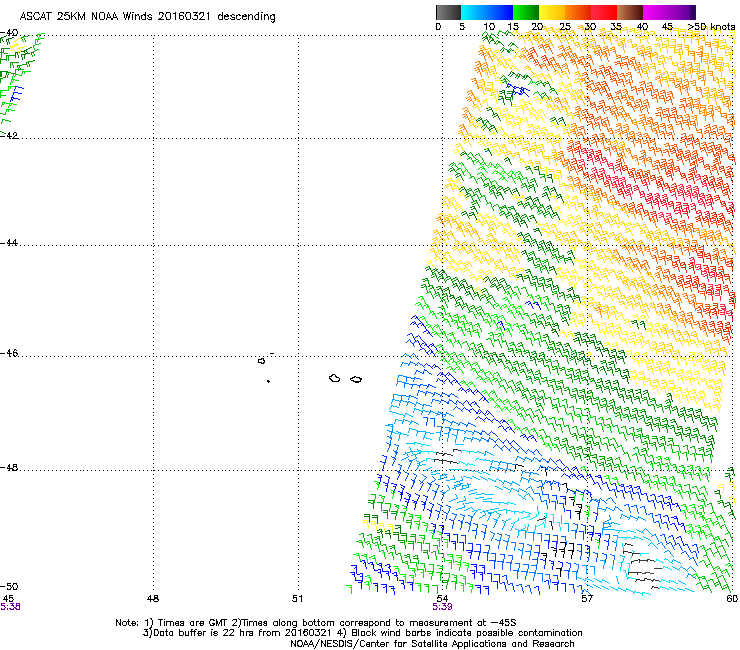Viewport: 740px width, 650px height.
Task: Click the '-42' latitude axis label
Action: tap(9, 135)
